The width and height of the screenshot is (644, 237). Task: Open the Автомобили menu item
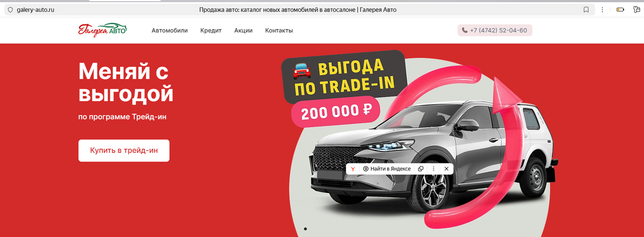point(170,31)
